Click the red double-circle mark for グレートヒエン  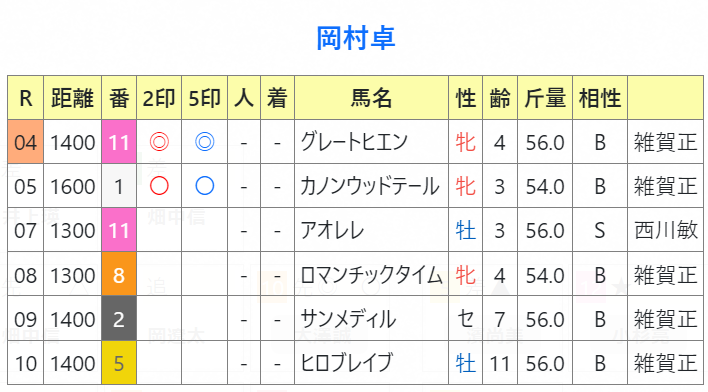point(159,142)
